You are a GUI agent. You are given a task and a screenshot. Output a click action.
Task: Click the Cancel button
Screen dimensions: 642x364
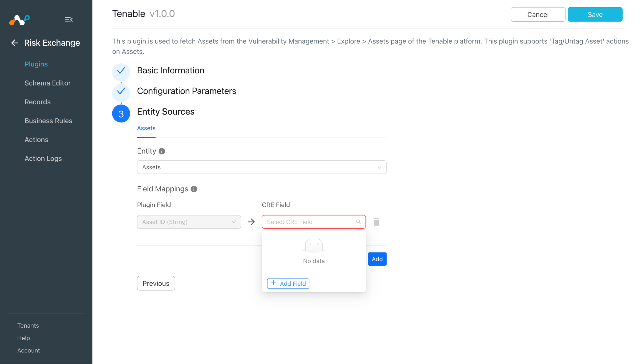pos(538,14)
